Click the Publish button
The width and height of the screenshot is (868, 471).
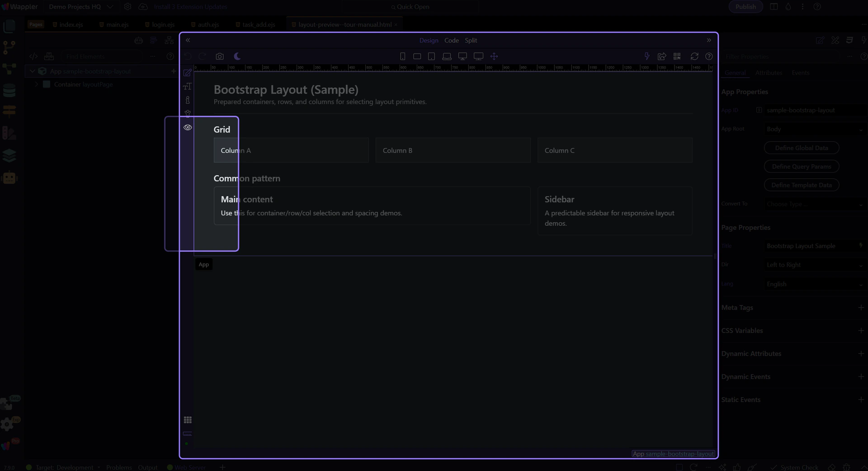pyautogui.click(x=745, y=7)
